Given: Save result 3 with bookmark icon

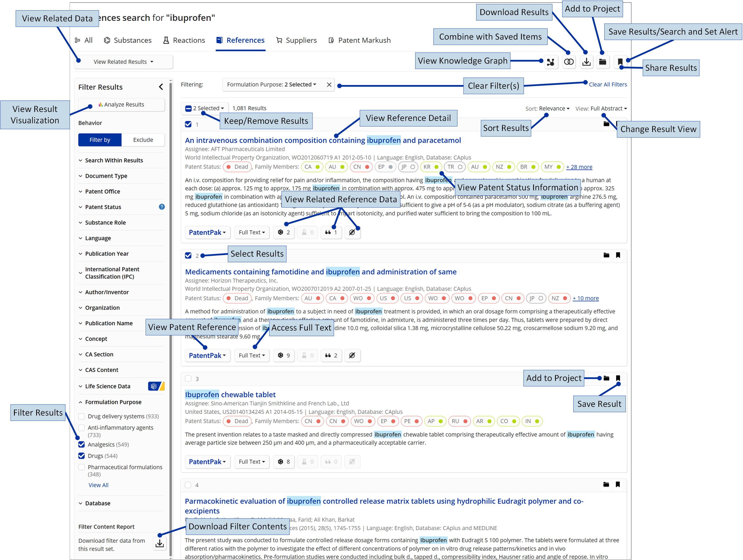Looking at the screenshot, I should pos(618,378).
